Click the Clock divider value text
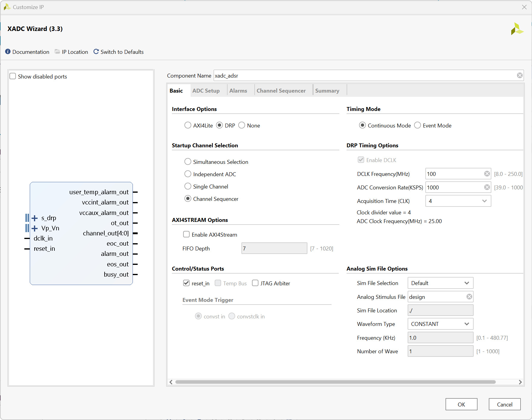The image size is (532, 420). pos(384,213)
